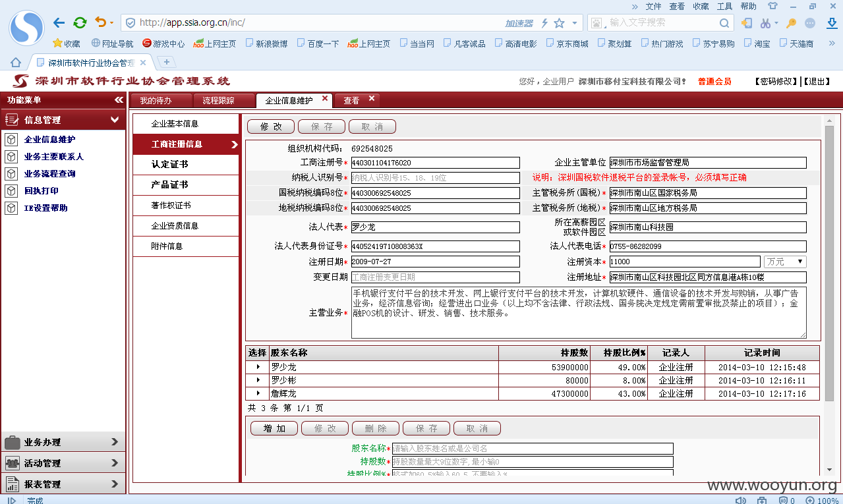Click the 退出 logout link
The height and width of the screenshot is (504, 843).
point(817,81)
